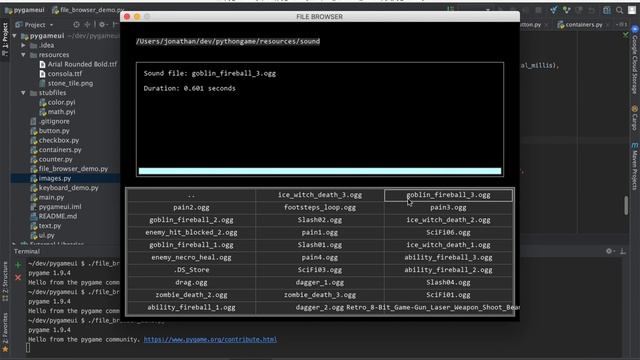
Task: Click the blue VCS update arrow icon
Action: (x=553, y=10)
